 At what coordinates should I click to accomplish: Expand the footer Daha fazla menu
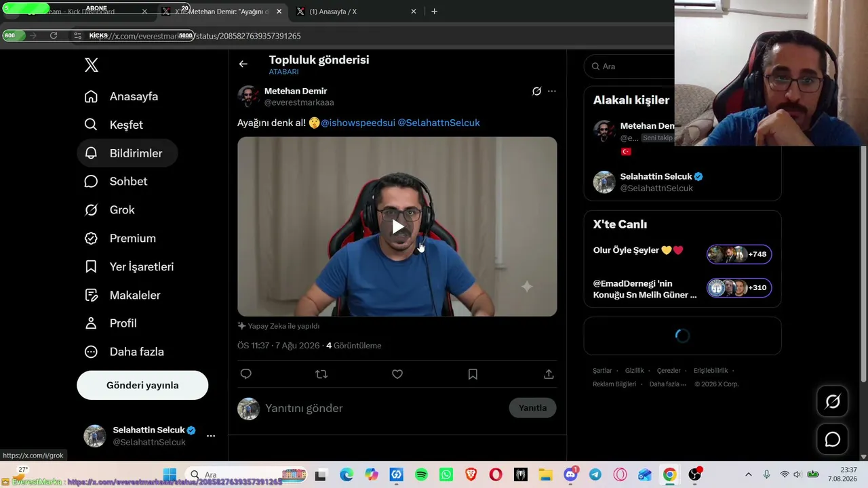click(668, 384)
